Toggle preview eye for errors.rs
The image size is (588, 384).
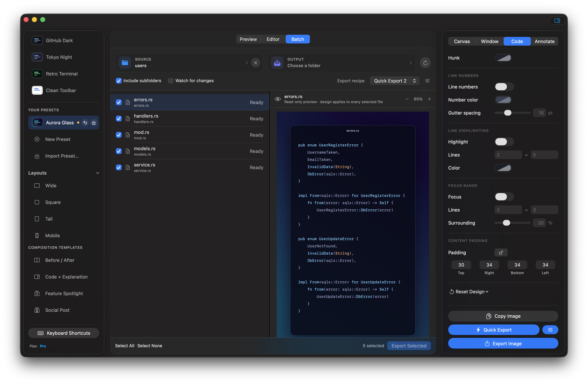(278, 99)
